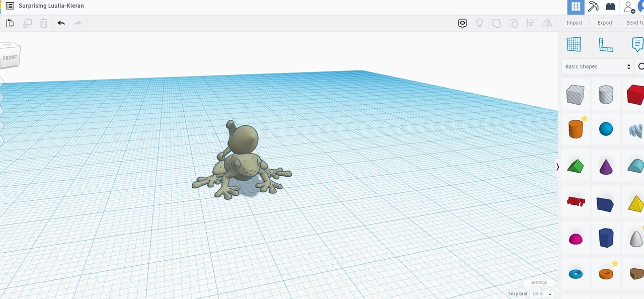
Task: Collapse the shapes panel with chevron
Action: [x=557, y=167]
